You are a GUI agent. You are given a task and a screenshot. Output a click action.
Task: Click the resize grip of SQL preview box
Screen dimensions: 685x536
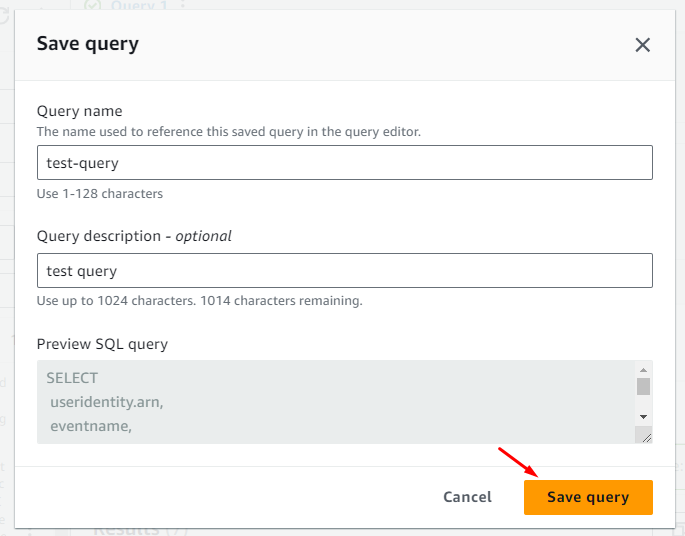click(644, 435)
